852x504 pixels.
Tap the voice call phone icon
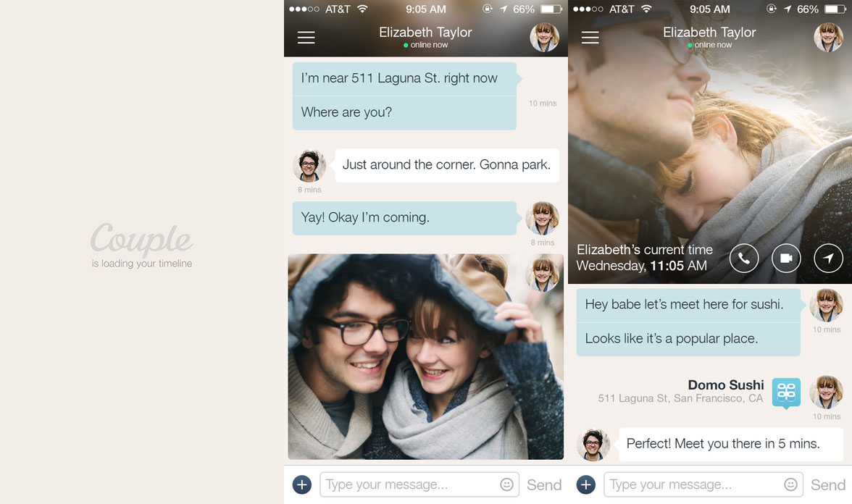743,258
